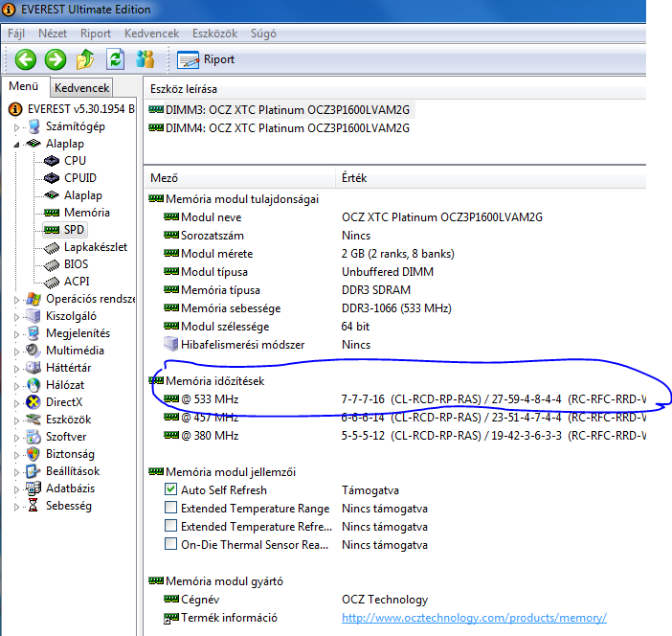Click the Lapkakészlet chipset icon
The width and height of the screenshot is (672, 636).
pyautogui.click(x=52, y=247)
